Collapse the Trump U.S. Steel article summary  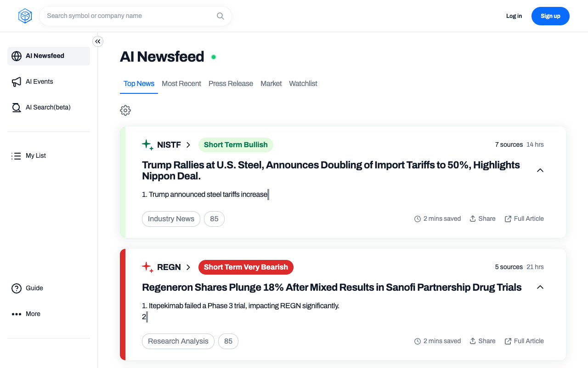tap(540, 170)
